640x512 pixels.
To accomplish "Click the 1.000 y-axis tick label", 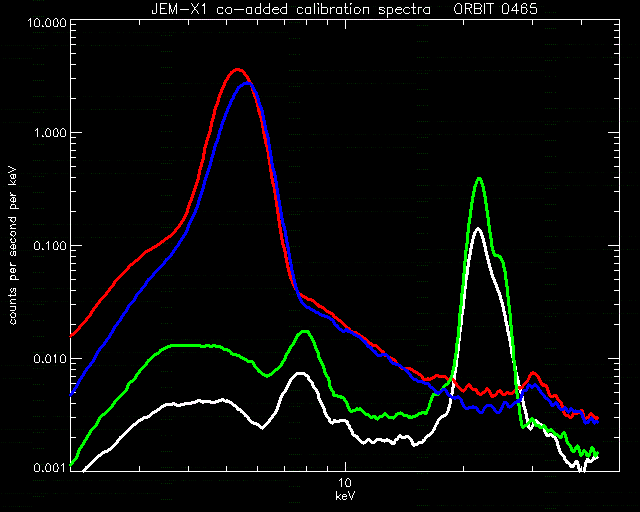I will 51,133.
